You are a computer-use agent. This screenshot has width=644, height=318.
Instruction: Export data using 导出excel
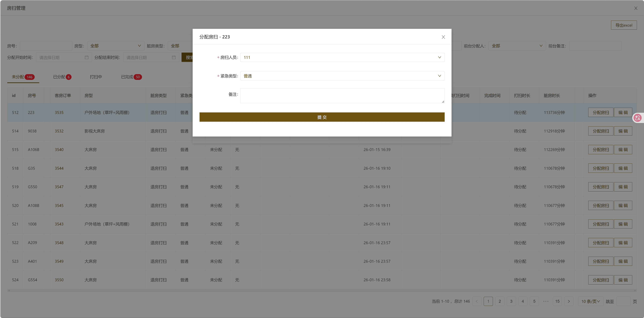pyautogui.click(x=624, y=25)
